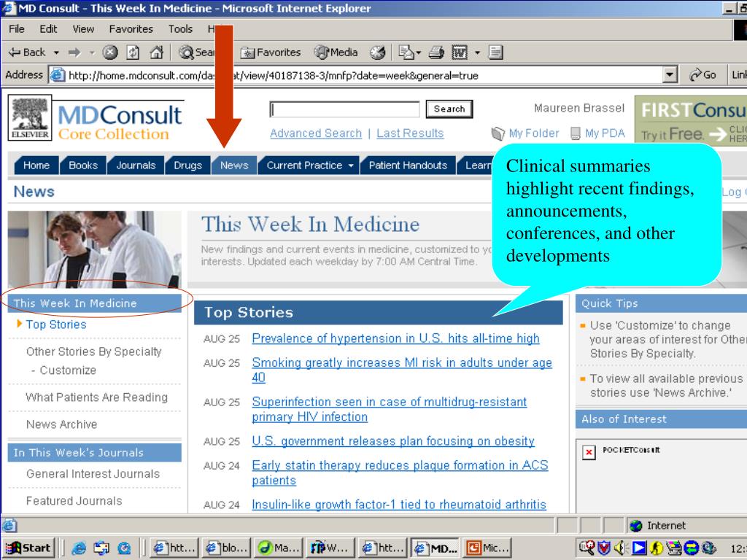
Task: Open the early statin therapy story
Action: tap(400, 472)
